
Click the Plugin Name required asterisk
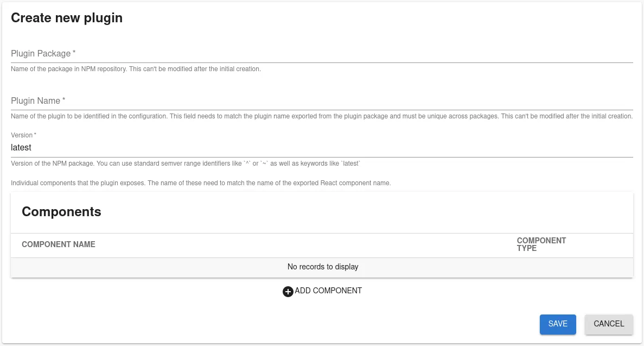(63, 98)
